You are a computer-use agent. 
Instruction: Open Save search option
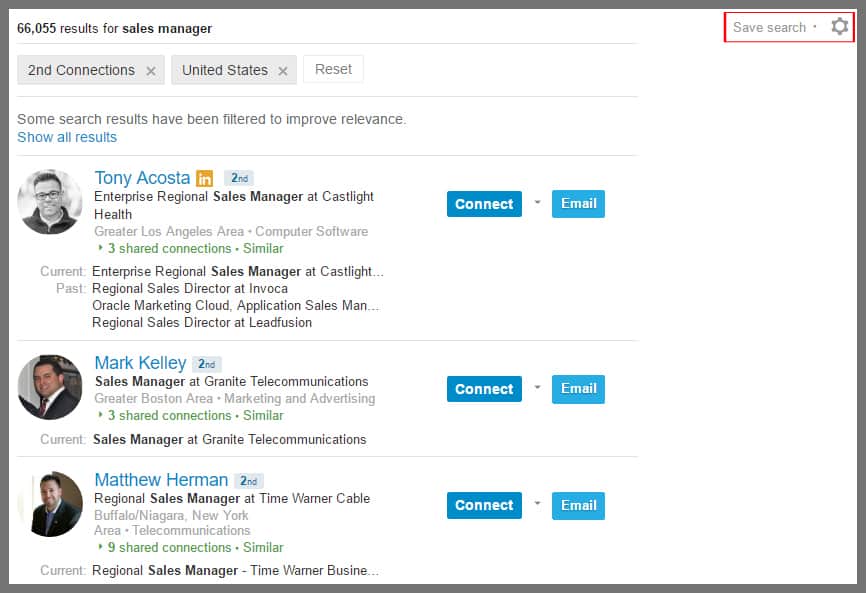769,27
